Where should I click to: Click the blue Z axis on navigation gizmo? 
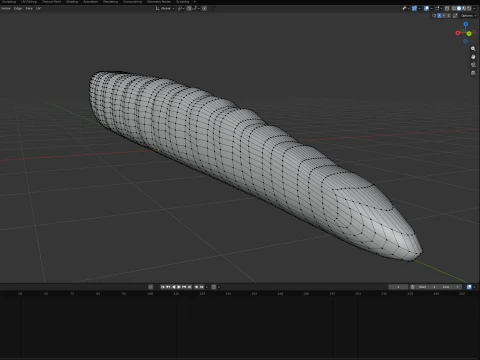click(x=466, y=24)
